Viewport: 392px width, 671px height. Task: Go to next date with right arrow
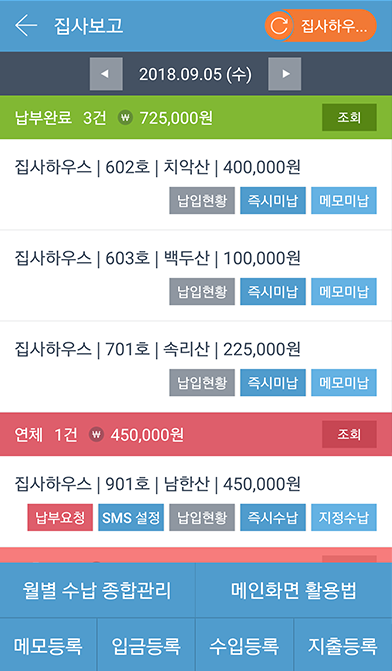point(285,74)
